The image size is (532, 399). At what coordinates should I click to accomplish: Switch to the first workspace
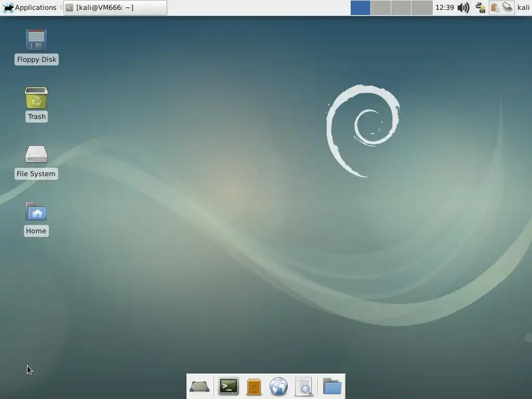coord(361,7)
